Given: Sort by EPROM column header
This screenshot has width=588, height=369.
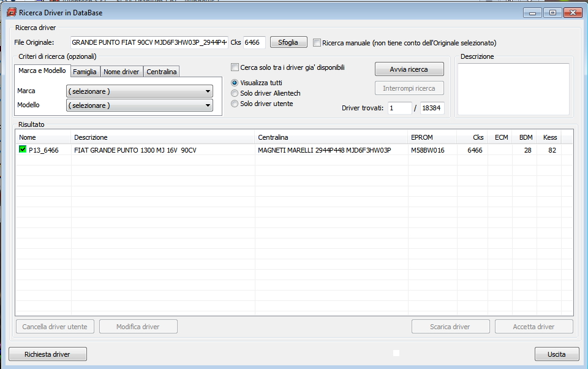Looking at the screenshot, I should (432, 137).
